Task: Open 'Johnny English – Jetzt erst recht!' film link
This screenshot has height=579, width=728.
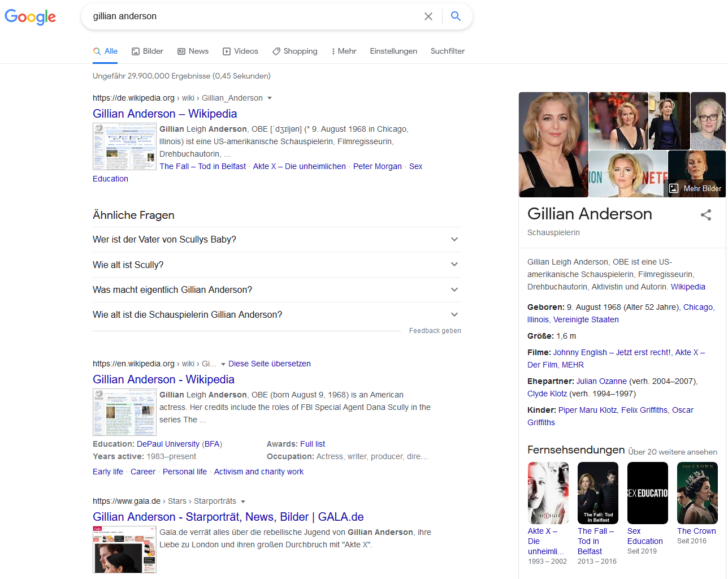Action: point(612,352)
